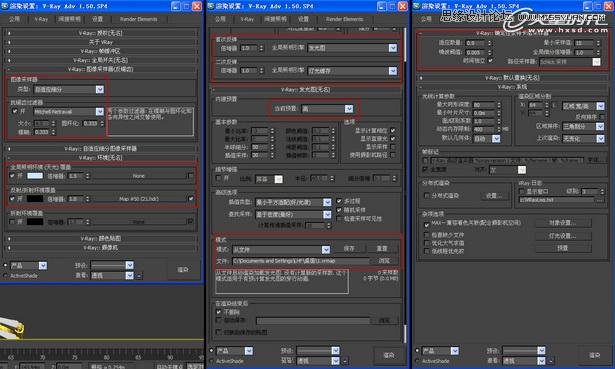Screen dimensions: 615x369
Task: Pick the light blue skylight color swatch
Action: point(35,176)
